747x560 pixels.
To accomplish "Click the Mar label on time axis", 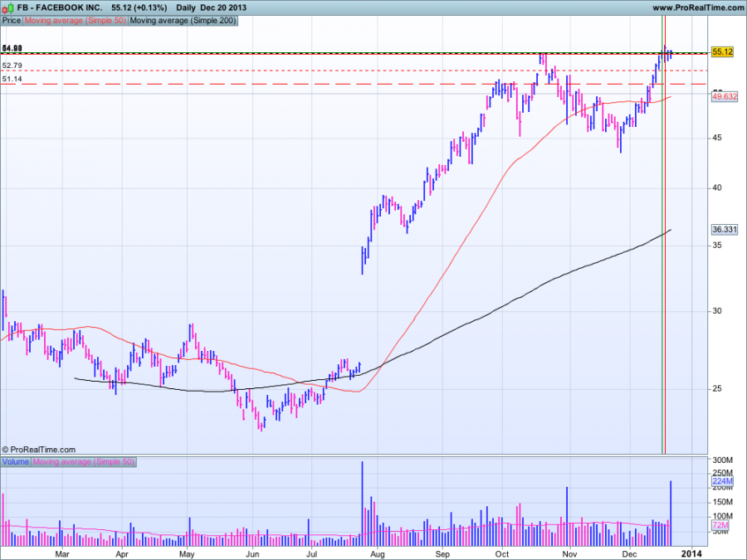I will click(x=62, y=554).
